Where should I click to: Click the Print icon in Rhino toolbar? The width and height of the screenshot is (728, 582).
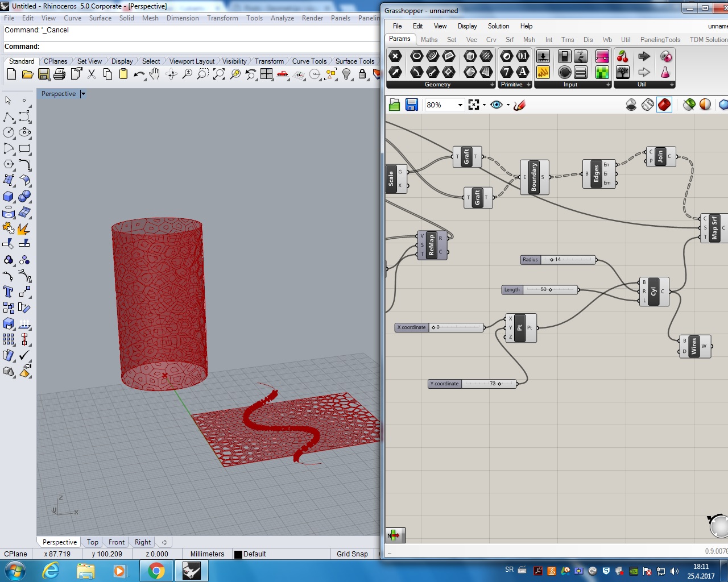coord(59,74)
